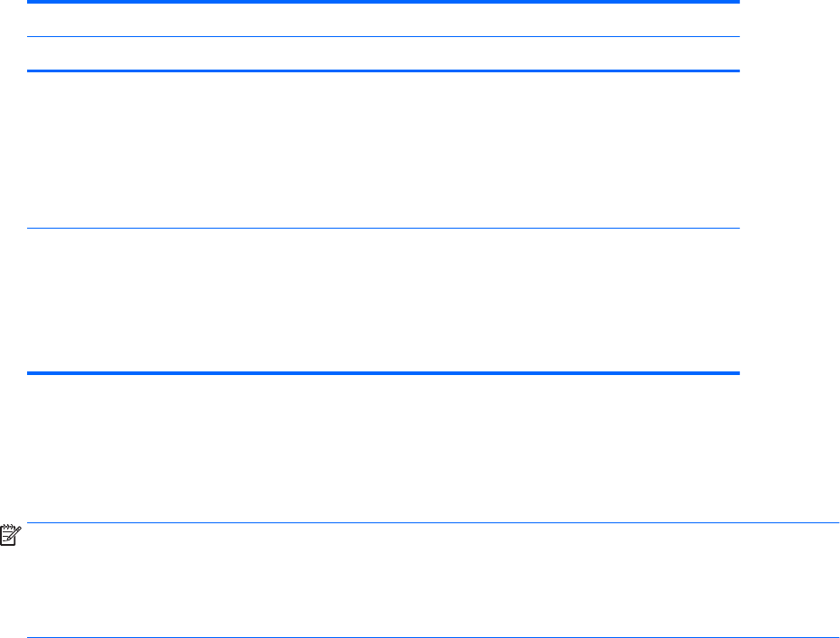Click the thin line below header row

(383, 37)
